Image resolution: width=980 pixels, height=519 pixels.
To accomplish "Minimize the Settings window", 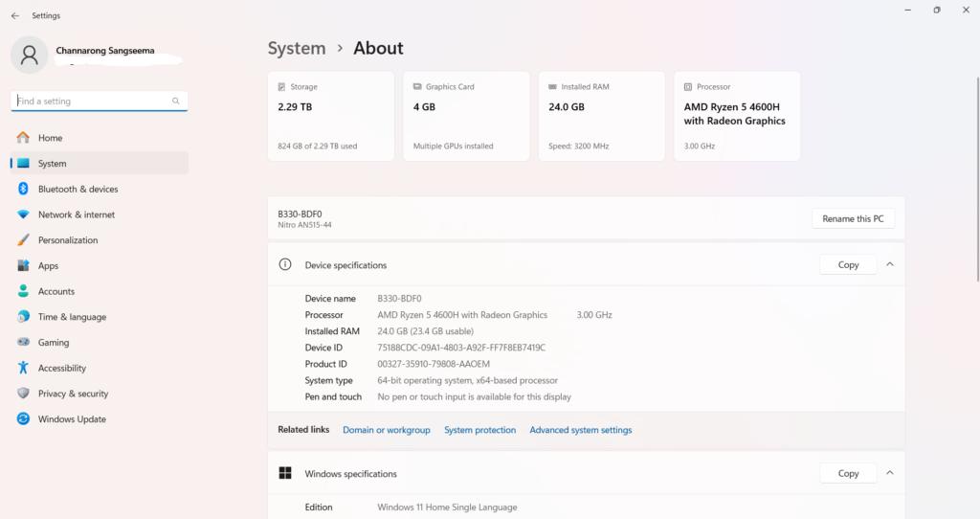I will pyautogui.click(x=908, y=10).
